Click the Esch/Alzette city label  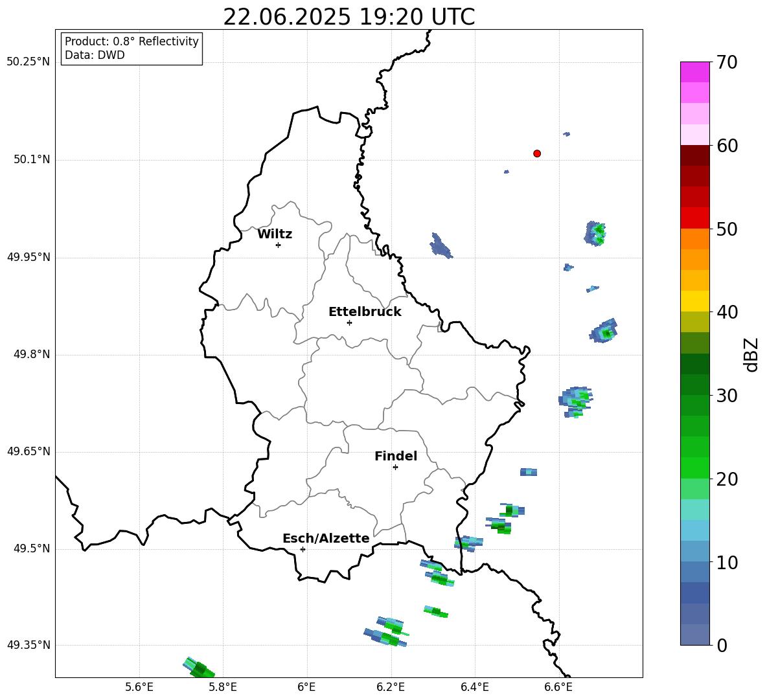[x=326, y=538]
